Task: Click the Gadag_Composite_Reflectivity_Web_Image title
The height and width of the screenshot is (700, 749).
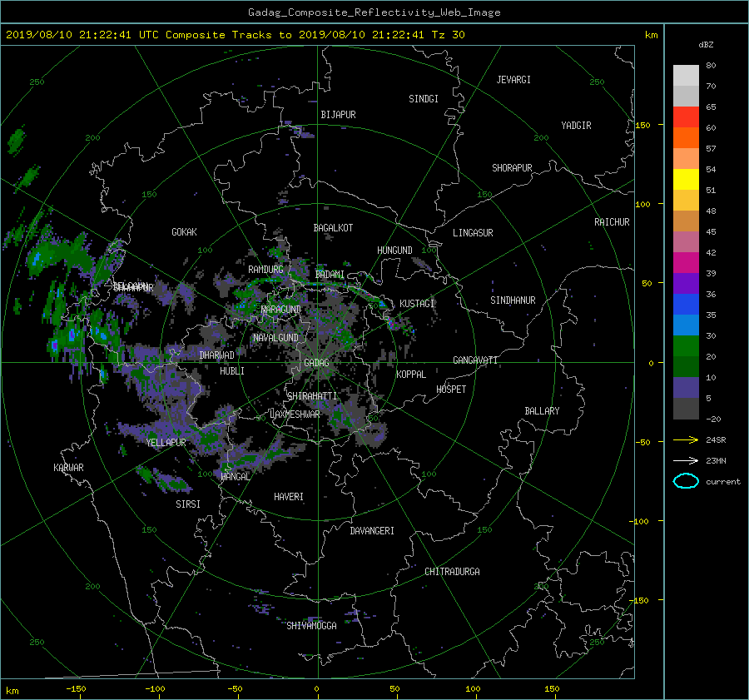Action: (x=374, y=12)
